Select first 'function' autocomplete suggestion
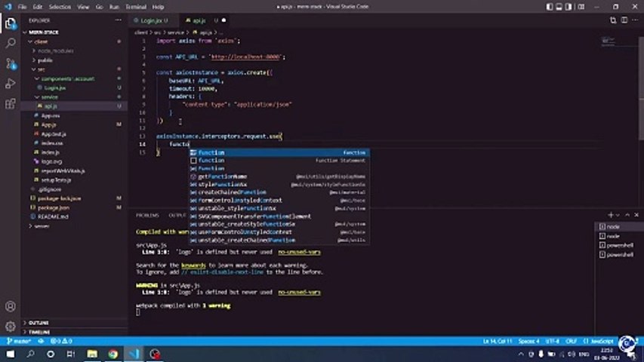 [279, 152]
